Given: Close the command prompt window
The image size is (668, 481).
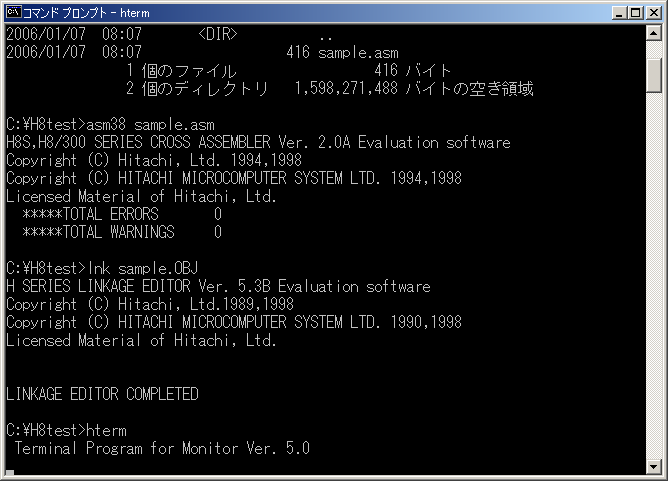Looking at the screenshot, I should pyautogui.click(x=654, y=13).
